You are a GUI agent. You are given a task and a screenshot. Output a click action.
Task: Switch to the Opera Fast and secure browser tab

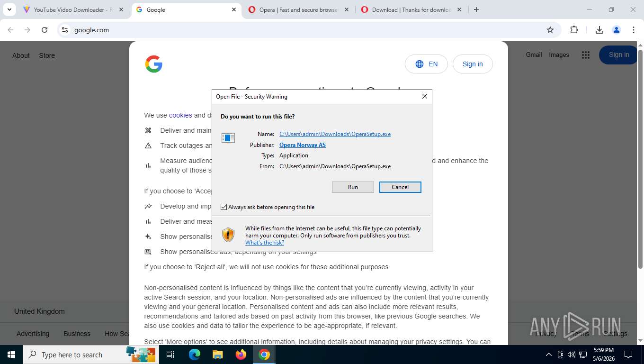coord(298,9)
